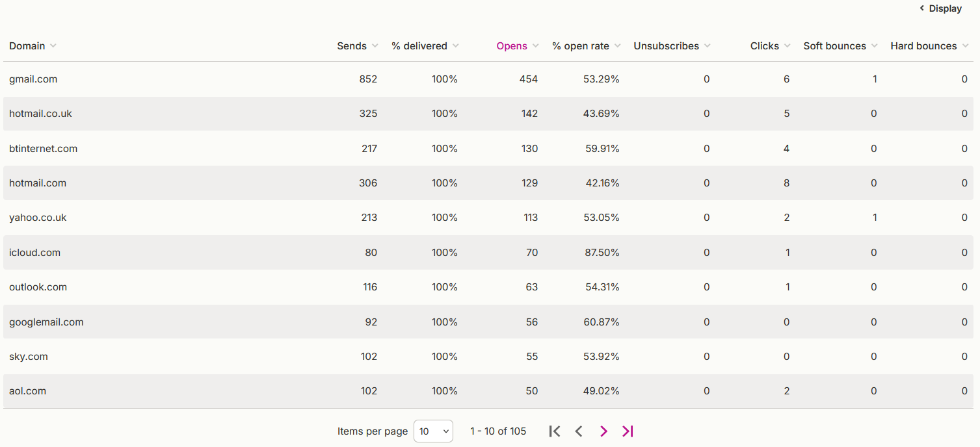This screenshot has width=980, height=447.
Task: Click the sort arrow beside Opens header
Action: 535,46
